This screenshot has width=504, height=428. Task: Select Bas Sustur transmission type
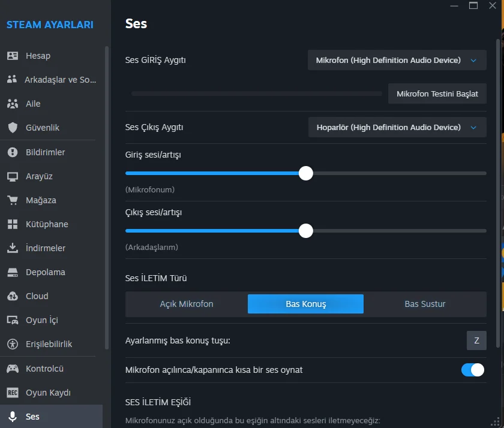[425, 304]
